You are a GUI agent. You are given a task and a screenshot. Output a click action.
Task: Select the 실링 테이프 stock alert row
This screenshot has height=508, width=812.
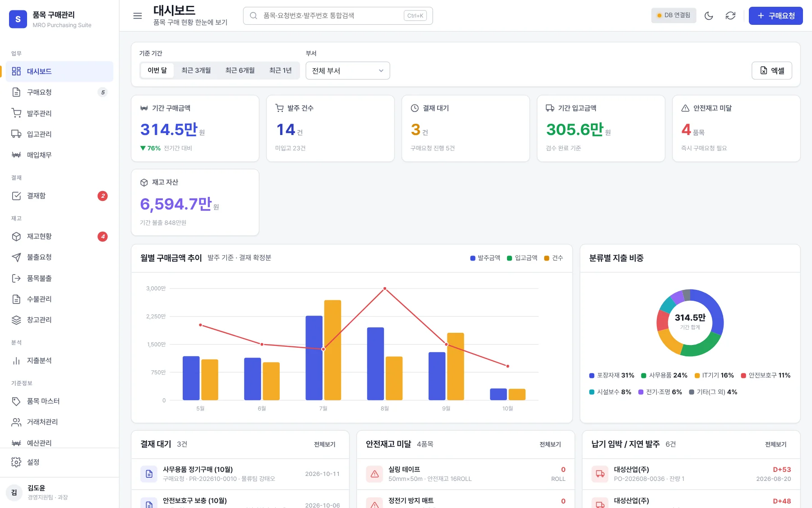point(466,474)
